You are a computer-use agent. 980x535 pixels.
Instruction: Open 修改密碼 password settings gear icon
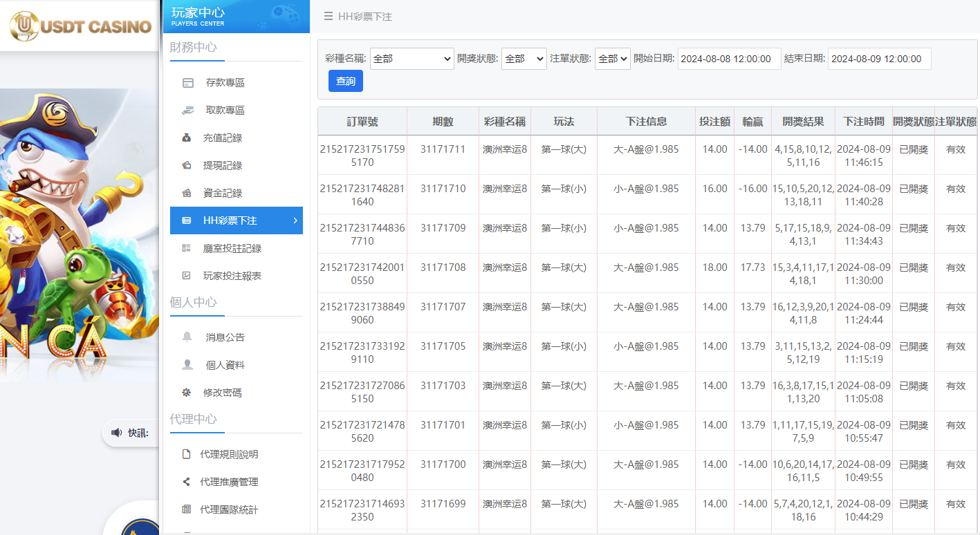click(x=188, y=392)
